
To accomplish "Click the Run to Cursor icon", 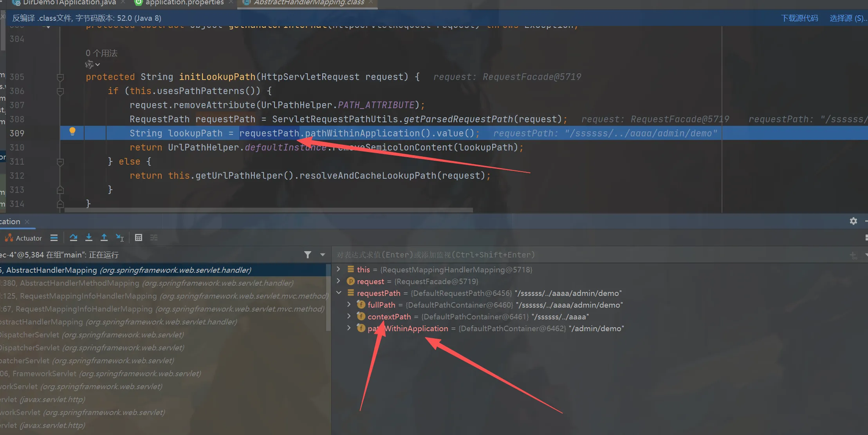I will pyautogui.click(x=119, y=237).
